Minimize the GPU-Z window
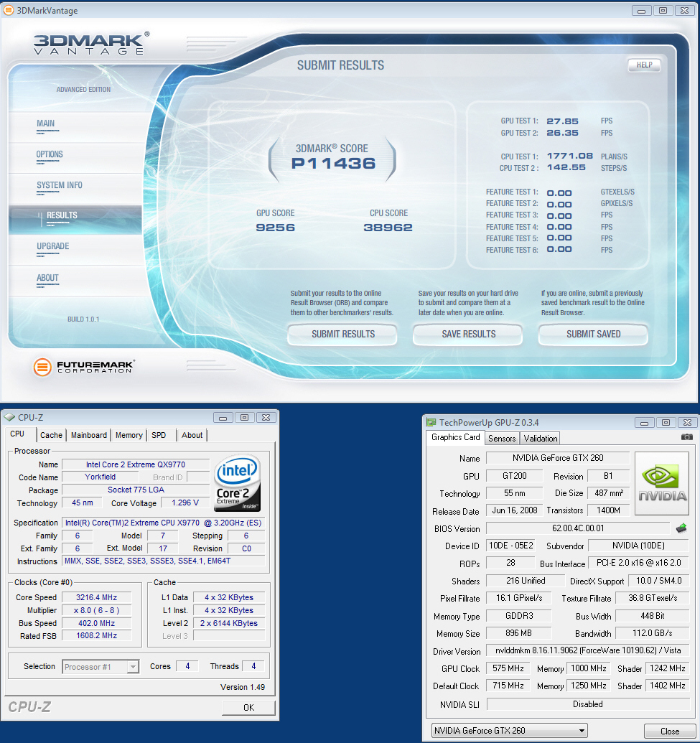This screenshot has width=700, height=743. [644, 423]
